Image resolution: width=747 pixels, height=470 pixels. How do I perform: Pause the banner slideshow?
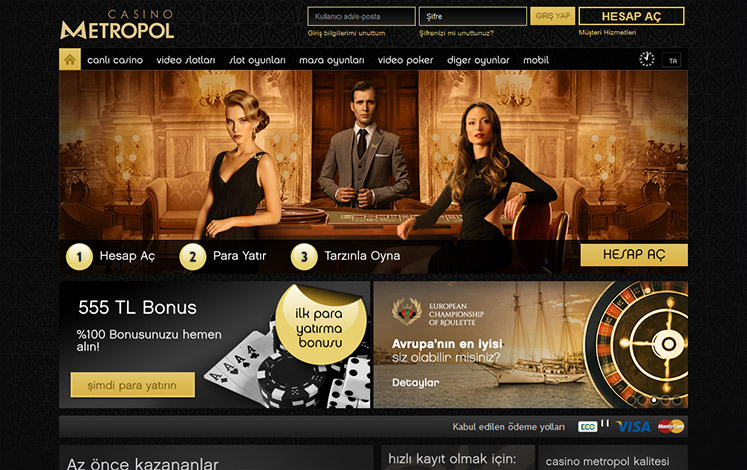pos(605,423)
